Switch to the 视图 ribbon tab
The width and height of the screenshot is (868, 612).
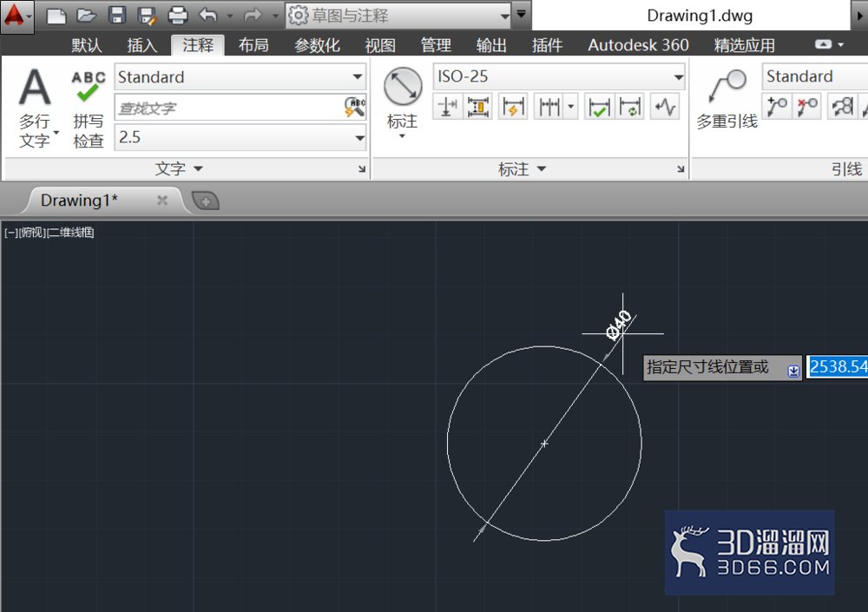[380, 45]
